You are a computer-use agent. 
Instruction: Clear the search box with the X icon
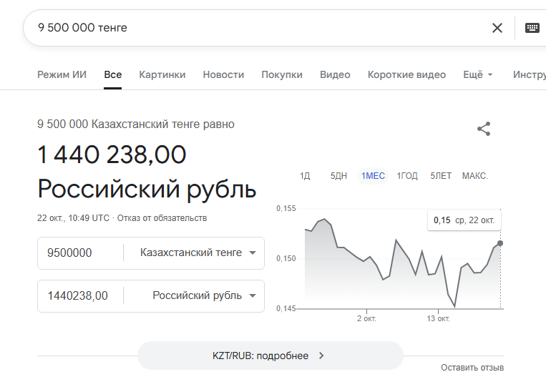pos(497,28)
